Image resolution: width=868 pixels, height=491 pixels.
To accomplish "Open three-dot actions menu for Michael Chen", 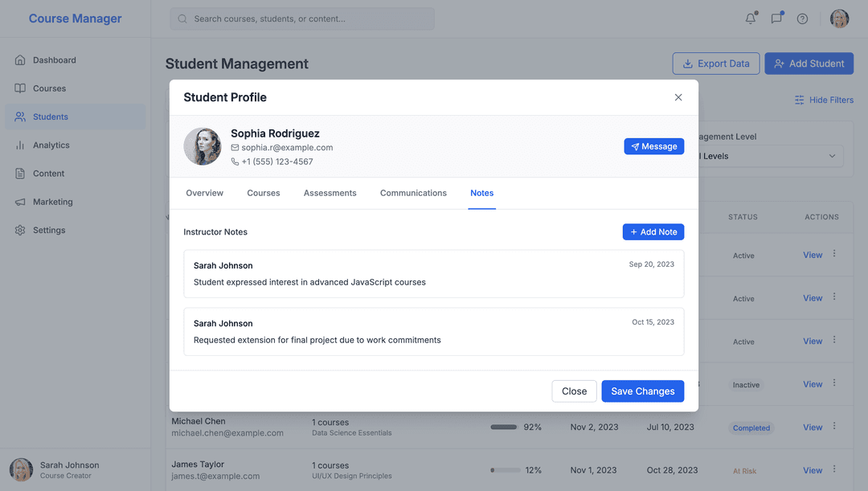I will pos(834,427).
